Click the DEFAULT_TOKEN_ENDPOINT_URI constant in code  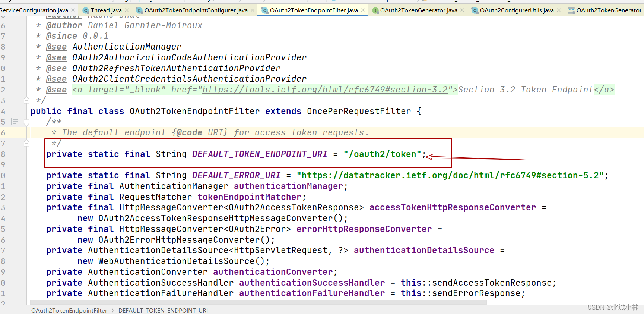click(x=260, y=154)
